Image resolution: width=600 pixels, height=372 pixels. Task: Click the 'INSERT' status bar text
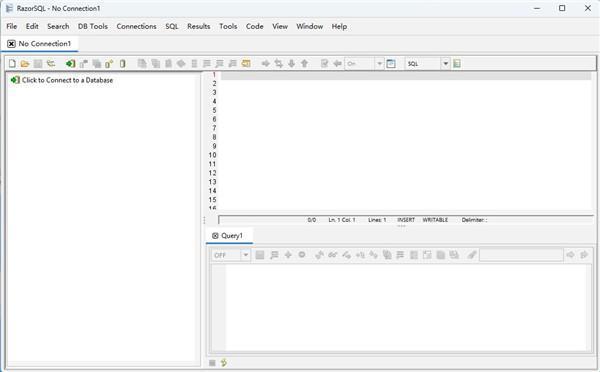pyautogui.click(x=406, y=220)
